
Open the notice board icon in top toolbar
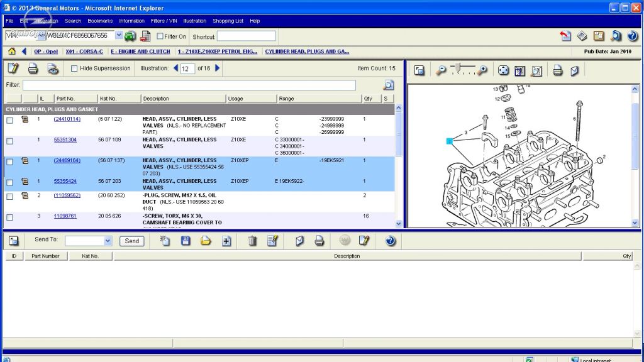click(x=599, y=36)
